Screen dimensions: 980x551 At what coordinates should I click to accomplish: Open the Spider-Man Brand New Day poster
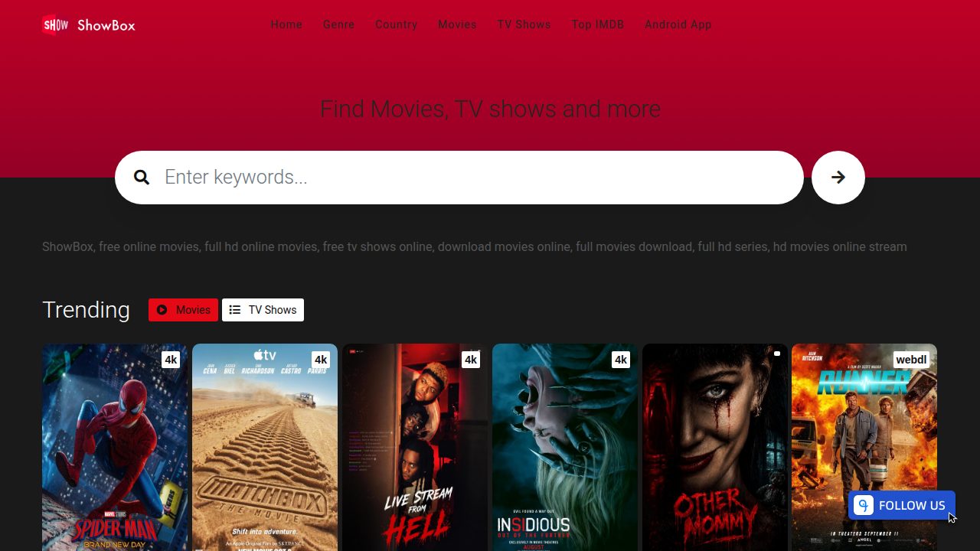[115, 448]
